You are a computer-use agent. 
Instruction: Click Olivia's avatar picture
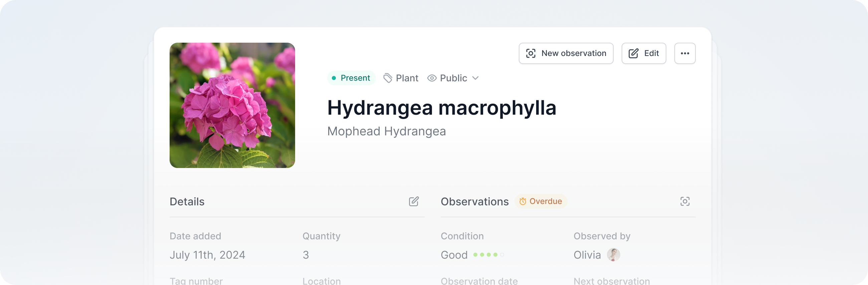(x=614, y=255)
